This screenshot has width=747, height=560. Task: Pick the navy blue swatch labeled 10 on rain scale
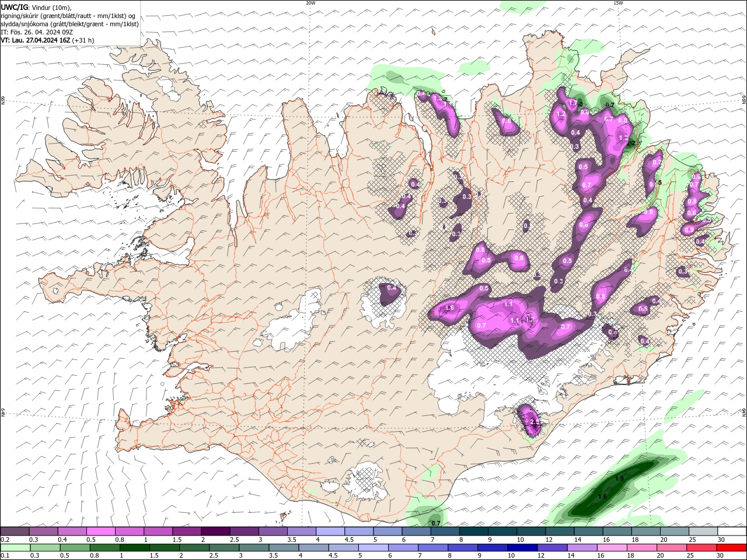point(522,548)
